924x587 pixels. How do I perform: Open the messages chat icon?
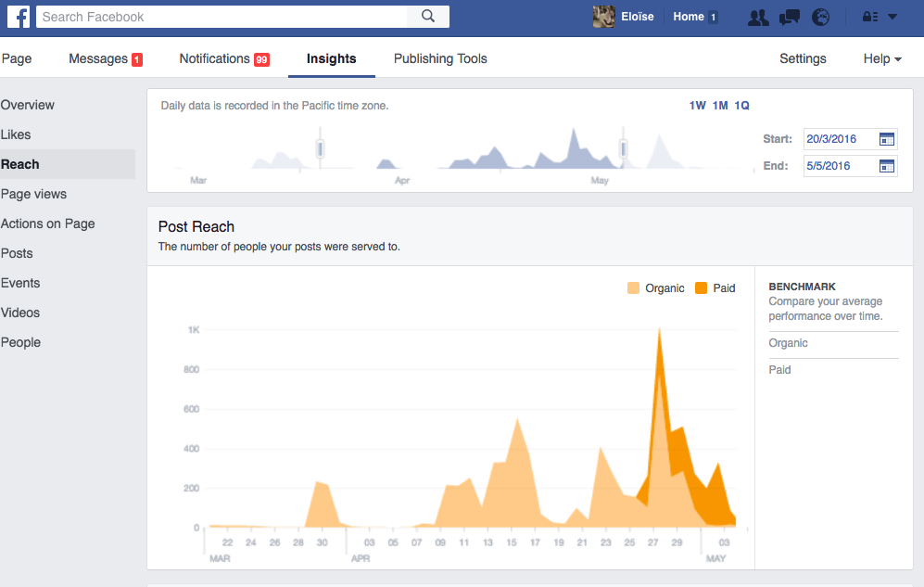coord(789,17)
